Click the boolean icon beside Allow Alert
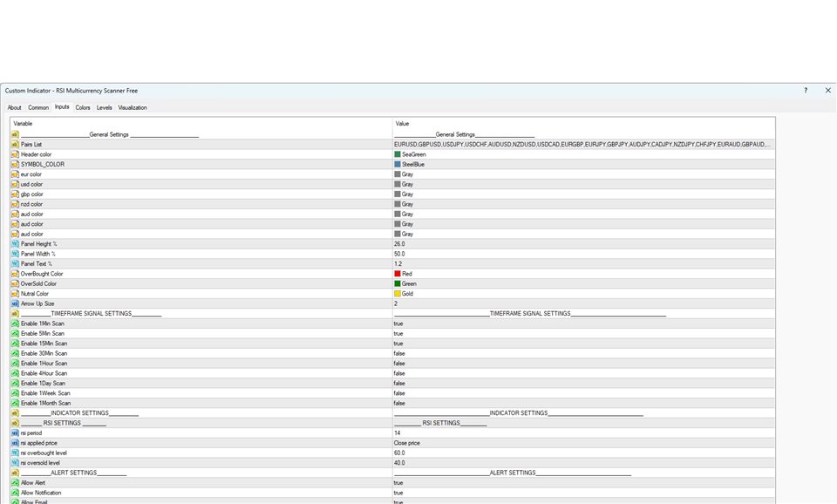837x504 pixels. 15,483
